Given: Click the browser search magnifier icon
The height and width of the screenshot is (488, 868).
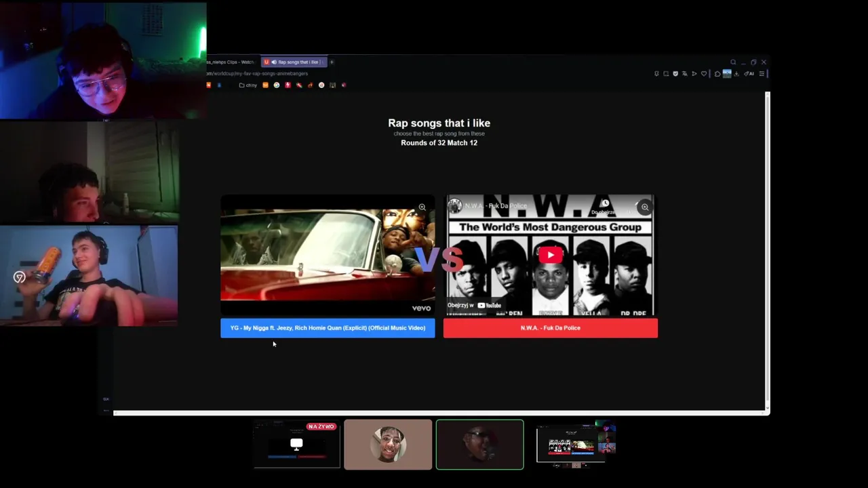Looking at the screenshot, I should pyautogui.click(x=733, y=62).
